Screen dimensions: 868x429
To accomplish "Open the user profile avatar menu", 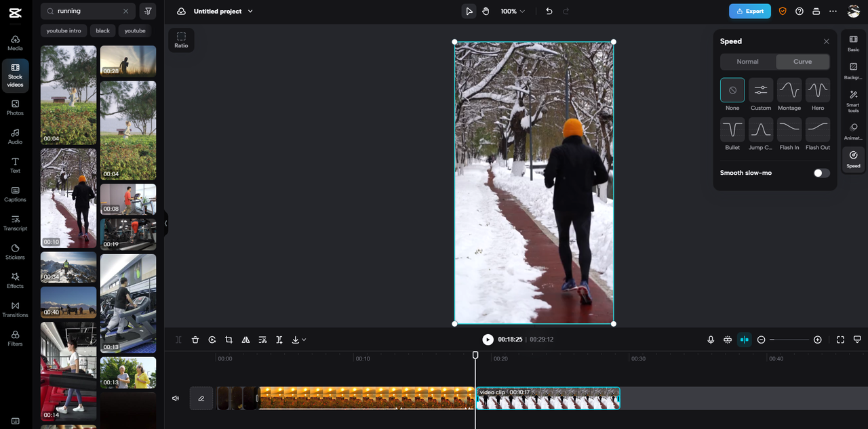I will pos(854,11).
